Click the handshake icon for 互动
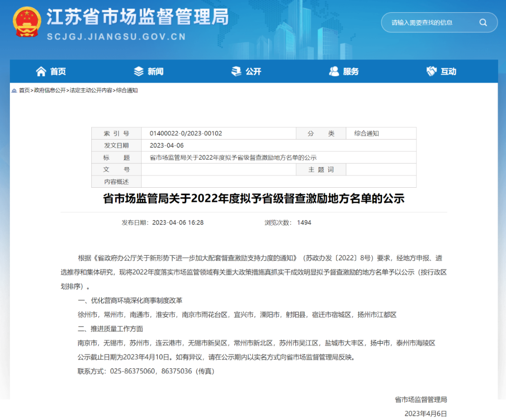Image resolution: width=506 pixels, height=420 pixels. click(x=432, y=71)
